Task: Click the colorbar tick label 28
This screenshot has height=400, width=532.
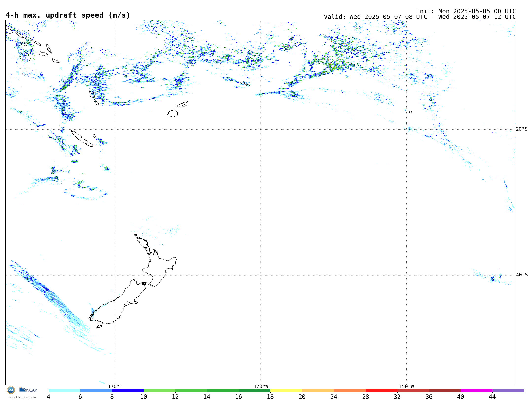Action: pyautogui.click(x=366, y=397)
